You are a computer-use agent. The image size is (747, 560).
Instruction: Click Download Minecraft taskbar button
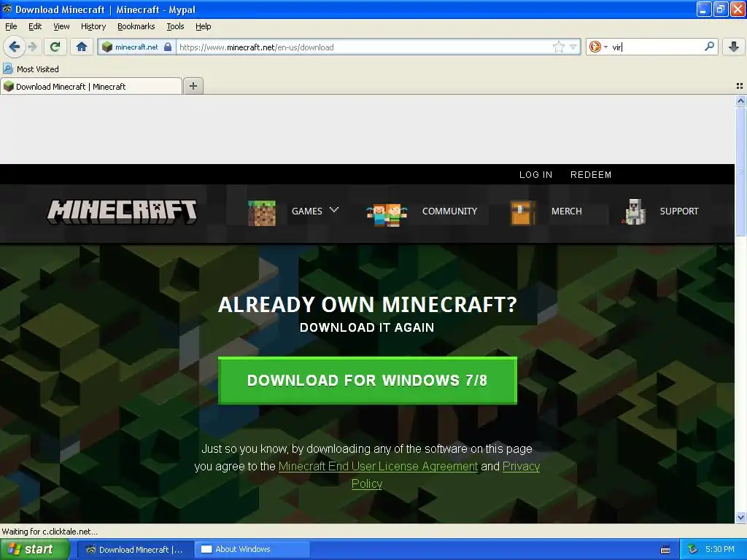click(x=135, y=549)
